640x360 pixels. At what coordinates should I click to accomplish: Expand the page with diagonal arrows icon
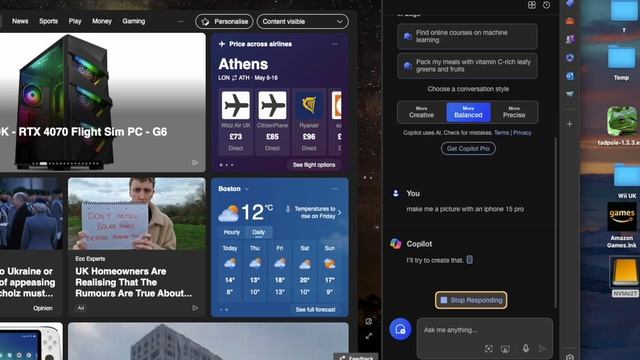pyautogui.click(x=369, y=336)
